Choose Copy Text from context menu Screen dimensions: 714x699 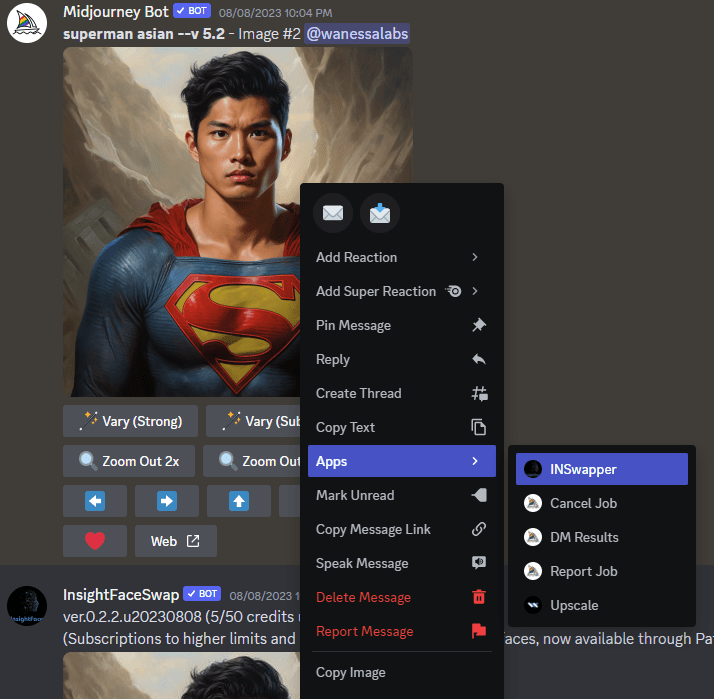point(402,427)
